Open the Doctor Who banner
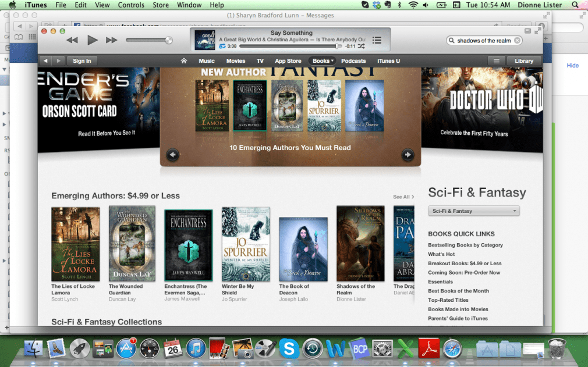The image size is (588, 367). tap(482, 109)
